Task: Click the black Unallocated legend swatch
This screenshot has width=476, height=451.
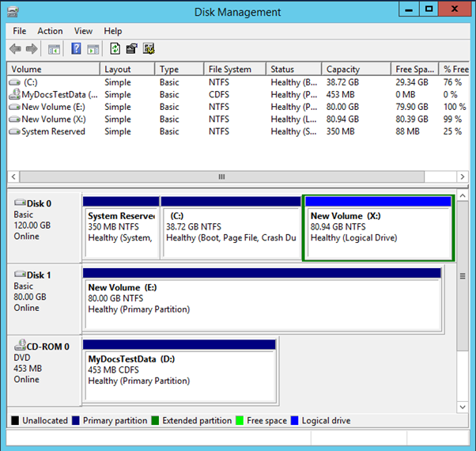Action: [15, 420]
